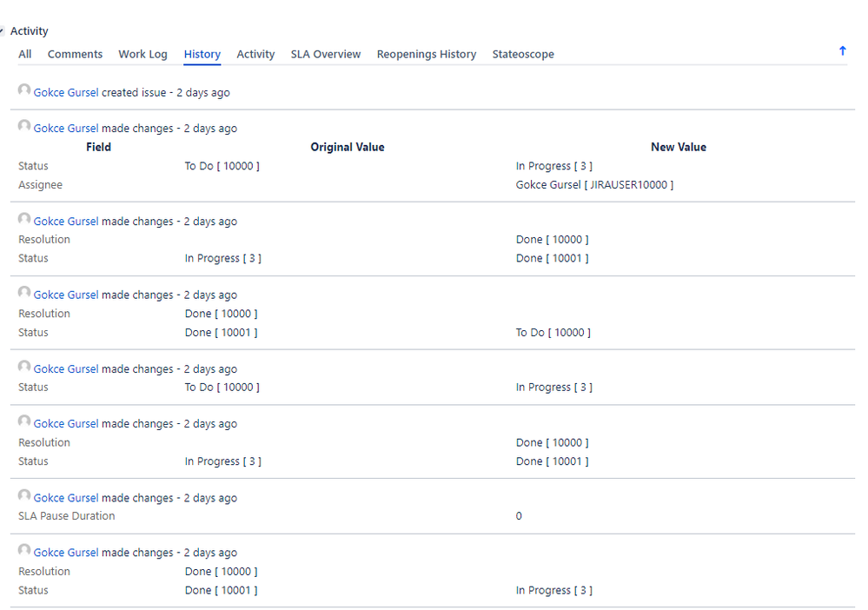Switch to the Stateoscope tab

[x=523, y=54]
